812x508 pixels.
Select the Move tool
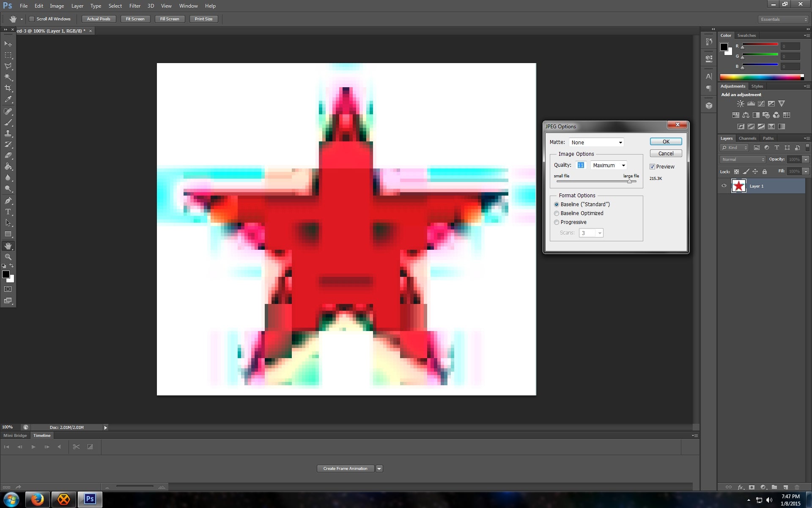click(8, 44)
